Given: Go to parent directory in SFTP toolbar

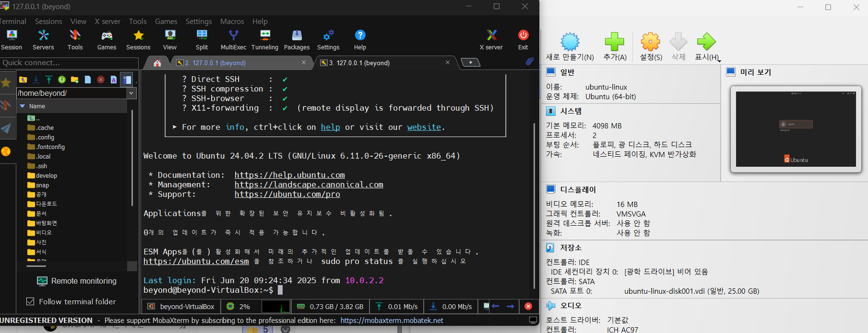Looking at the screenshot, I should coord(23,80).
